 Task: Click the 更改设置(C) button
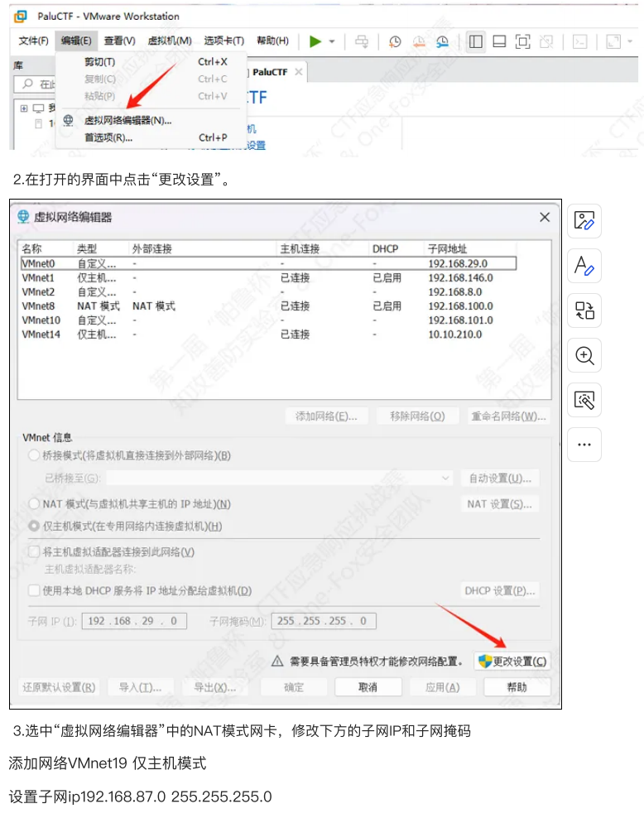point(512,661)
